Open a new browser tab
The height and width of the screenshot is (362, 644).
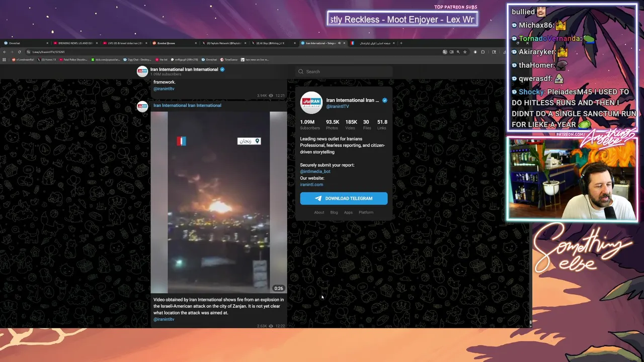tap(401, 43)
